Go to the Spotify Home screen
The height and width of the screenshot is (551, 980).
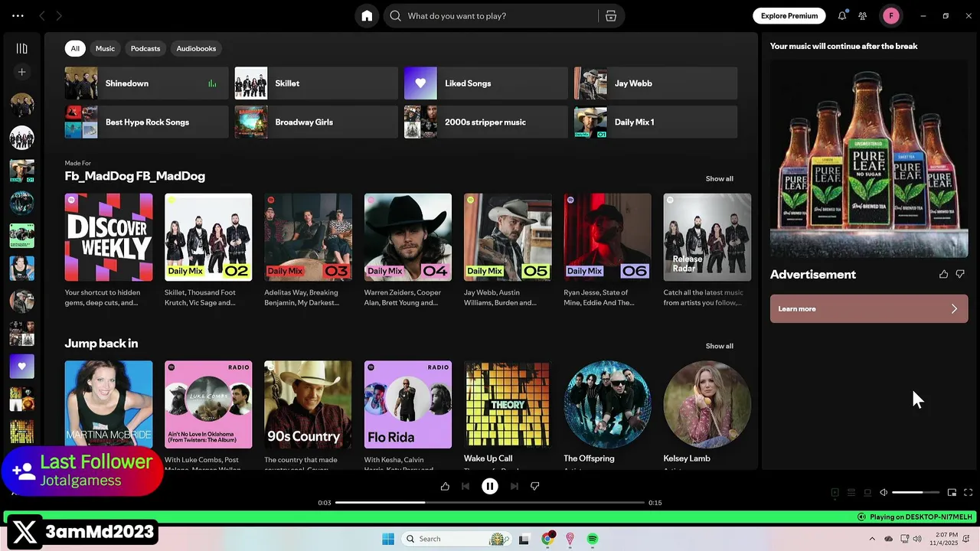pos(367,16)
